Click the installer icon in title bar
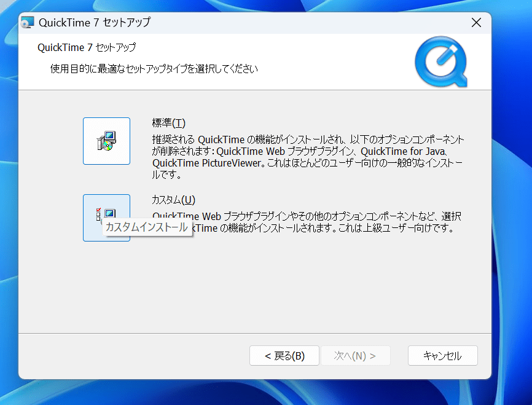532x405 pixels. point(28,22)
